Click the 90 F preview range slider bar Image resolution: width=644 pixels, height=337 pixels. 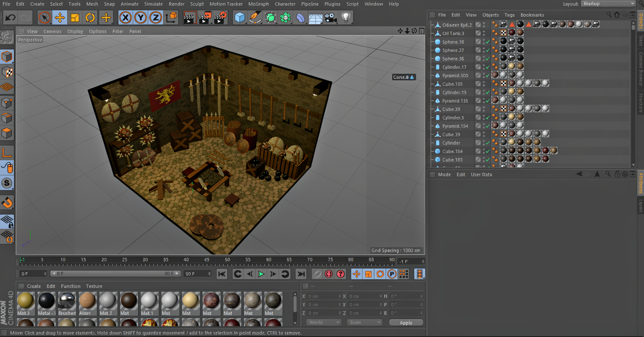(x=115, y=274)
